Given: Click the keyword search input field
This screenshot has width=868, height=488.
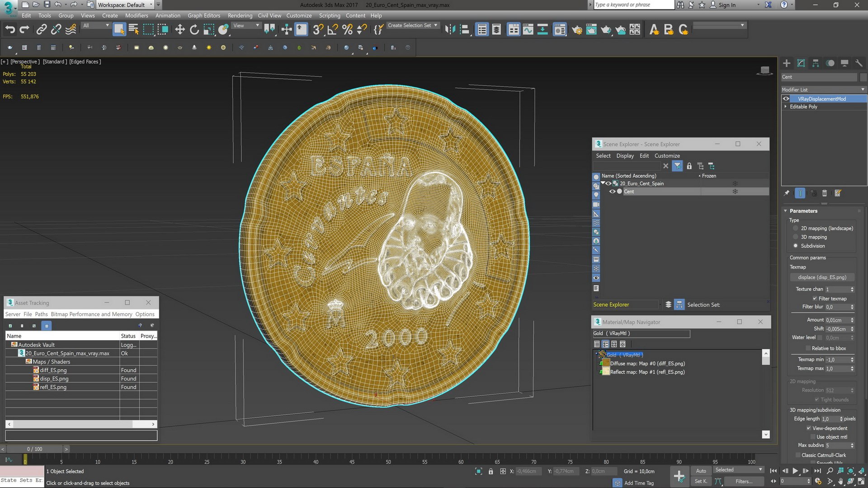Looking at the screenshot, I should pyautogui.click(x=633, y=5).
